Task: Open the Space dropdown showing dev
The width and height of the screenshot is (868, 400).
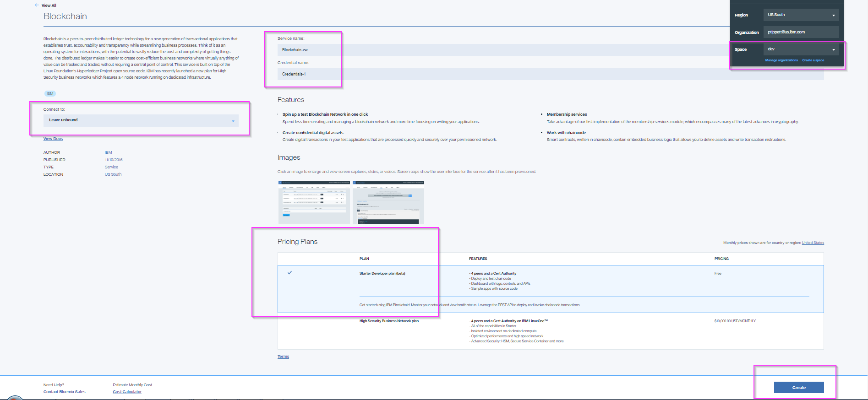Action: click(801, 49)
